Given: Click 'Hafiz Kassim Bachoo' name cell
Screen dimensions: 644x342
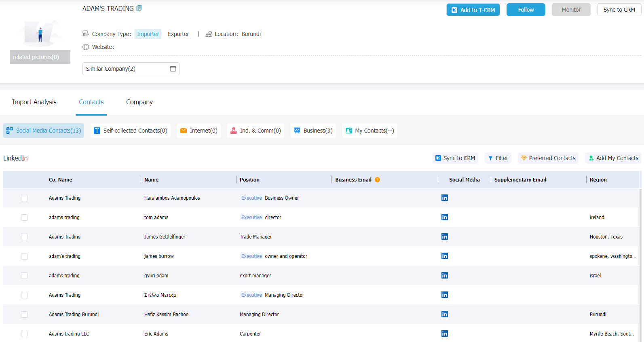Looking at the screenshot, I should pyautogui.click(x=167, y=315).
